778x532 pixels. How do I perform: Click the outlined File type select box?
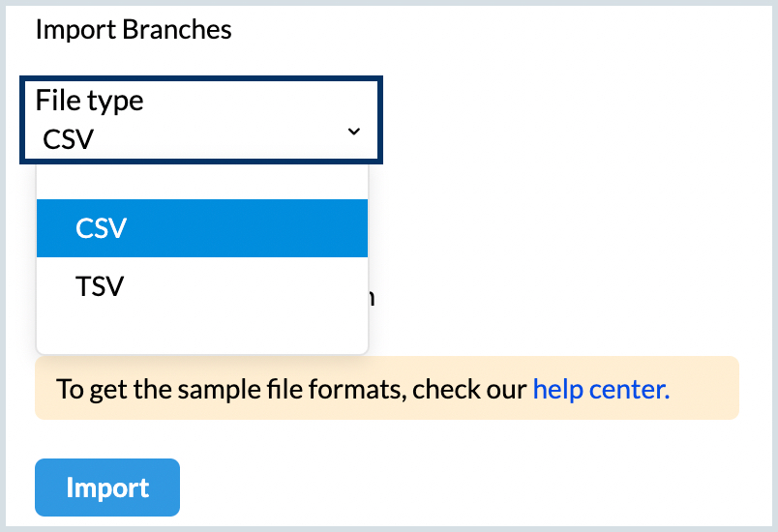pos(201,120)
